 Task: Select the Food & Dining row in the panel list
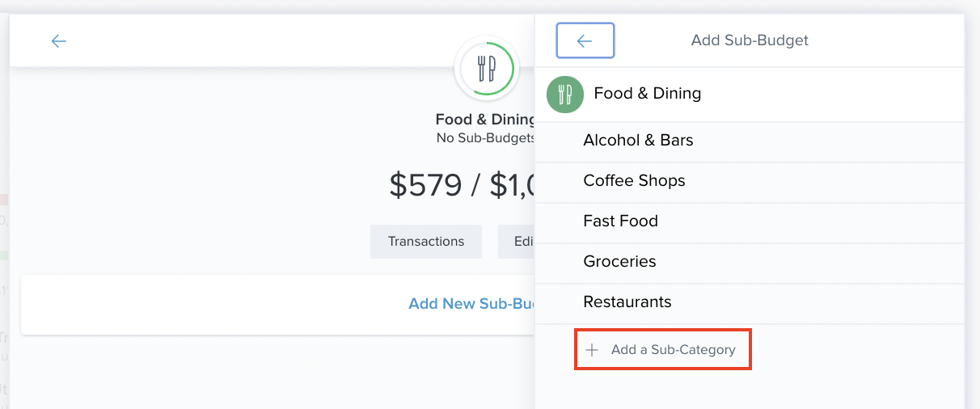pos(647,94)
